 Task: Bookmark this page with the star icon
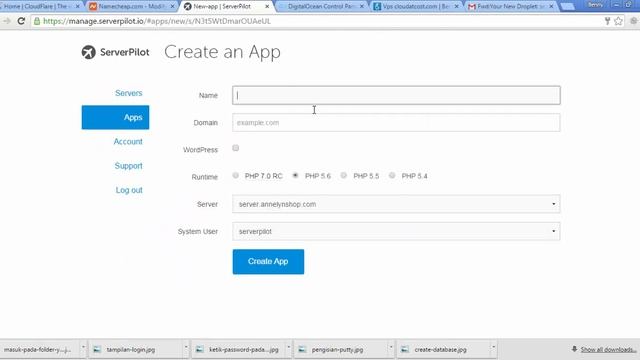coord(618,21)
